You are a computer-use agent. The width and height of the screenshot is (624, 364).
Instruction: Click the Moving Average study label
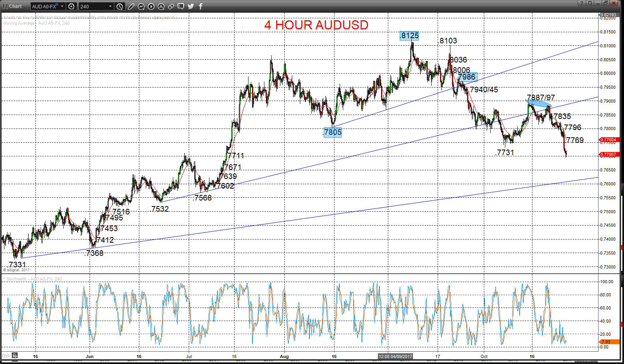click(37, 23)
